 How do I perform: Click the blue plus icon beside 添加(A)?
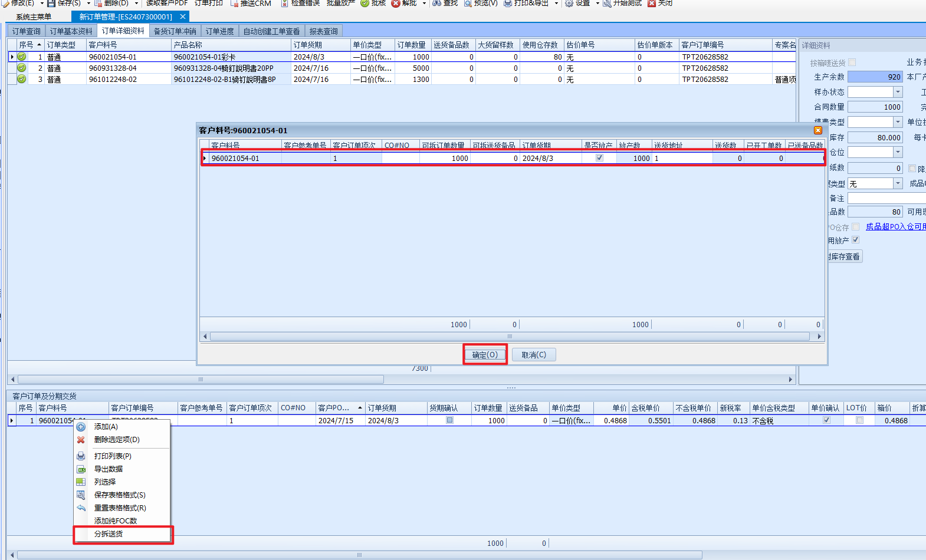coord(81,427)
